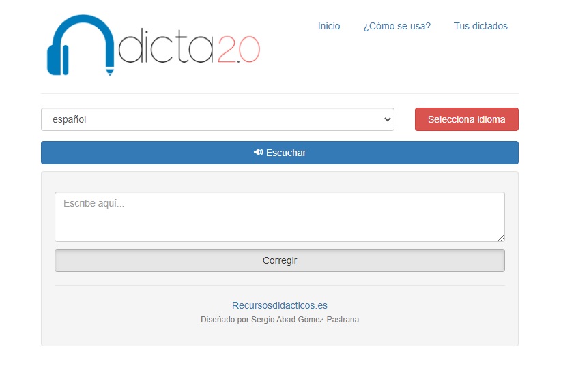The height and width of the screenshot is (392, 563).
Task: Open the ¿Cómo se usa? help page
Action: tap(396, 26)
